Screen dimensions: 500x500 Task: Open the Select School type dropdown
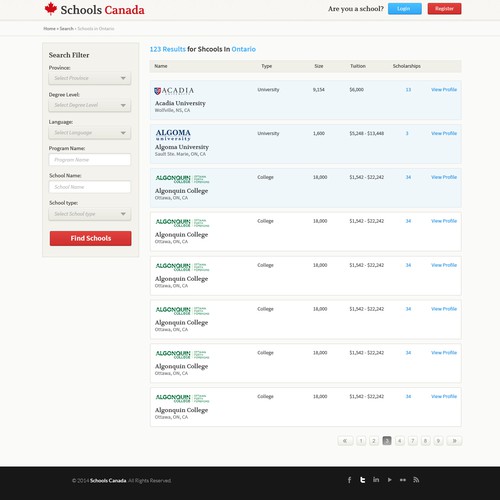[x=90, y=214]
